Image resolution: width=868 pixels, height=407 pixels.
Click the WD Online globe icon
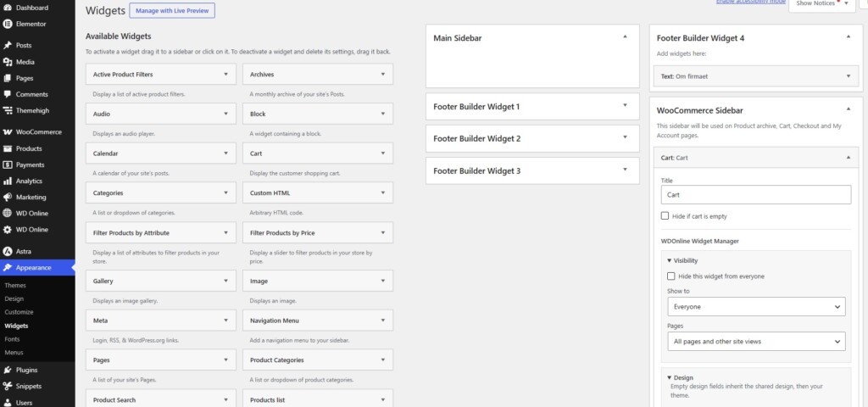click(8, 213)
